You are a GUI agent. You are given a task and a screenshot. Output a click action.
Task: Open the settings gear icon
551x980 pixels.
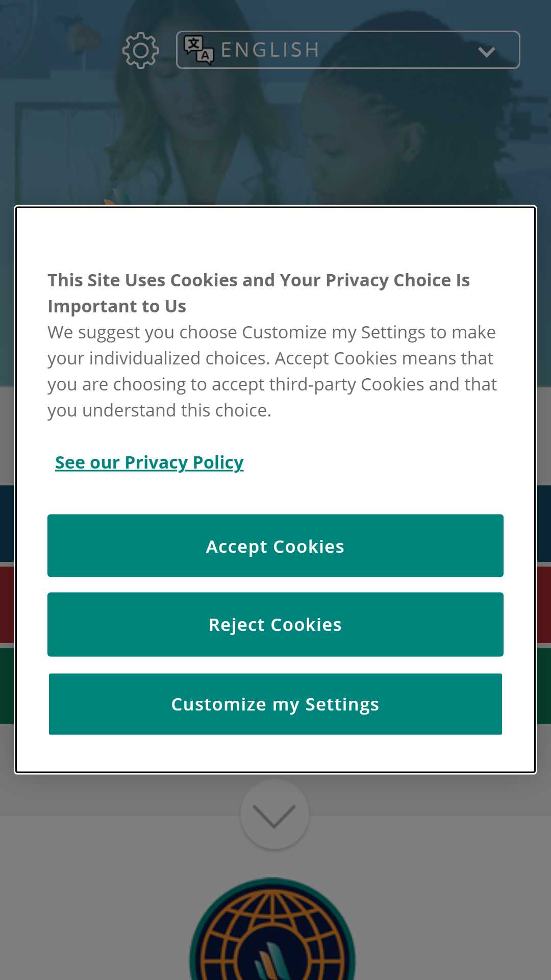[141, 50]
